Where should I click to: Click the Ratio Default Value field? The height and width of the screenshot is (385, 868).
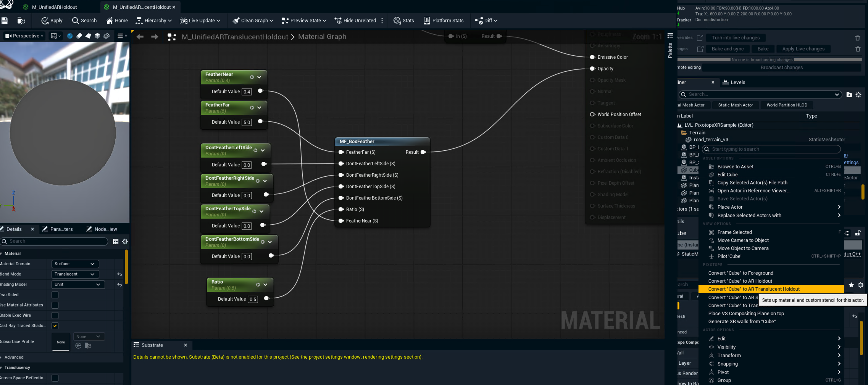click(x=253, y=300)
